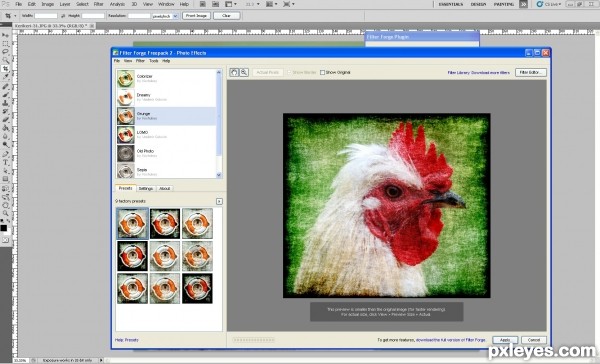Open the View Extras dropdown

point(231,4)
